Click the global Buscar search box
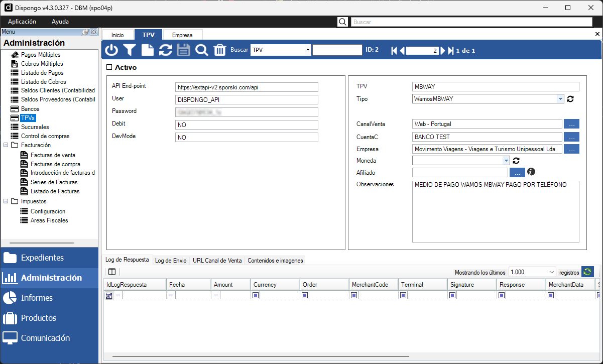This screenshot has height=364, width=603. [471, 22]
